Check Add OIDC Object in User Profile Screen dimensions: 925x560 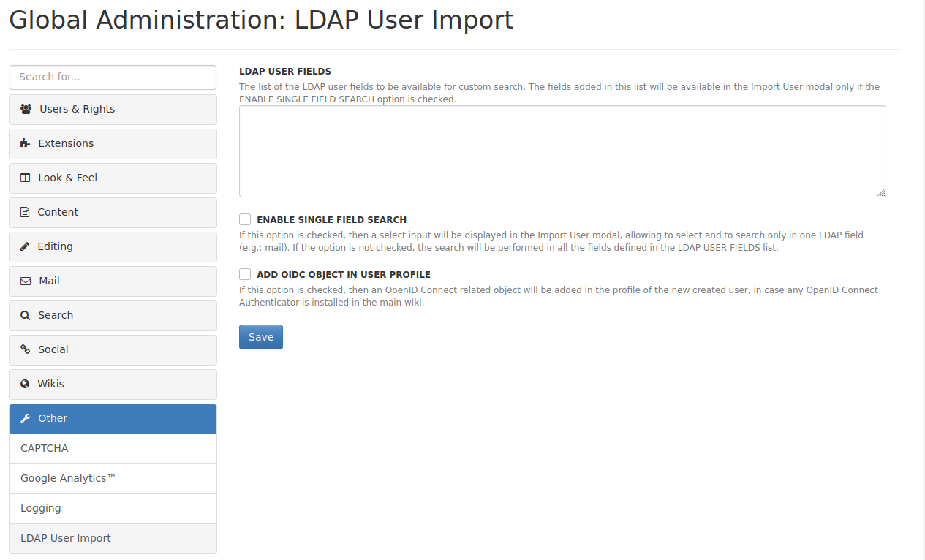coord(245,274)
